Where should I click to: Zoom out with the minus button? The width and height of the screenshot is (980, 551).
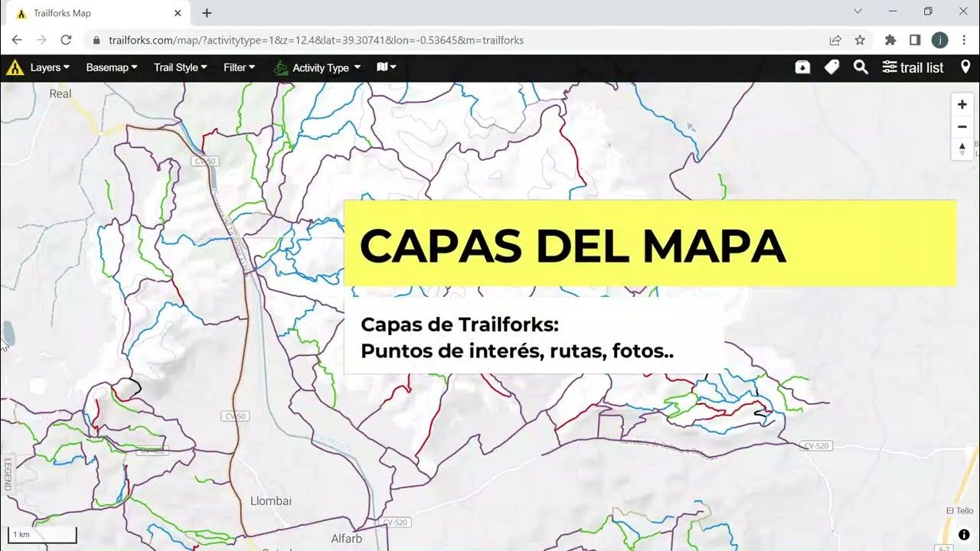962,127
